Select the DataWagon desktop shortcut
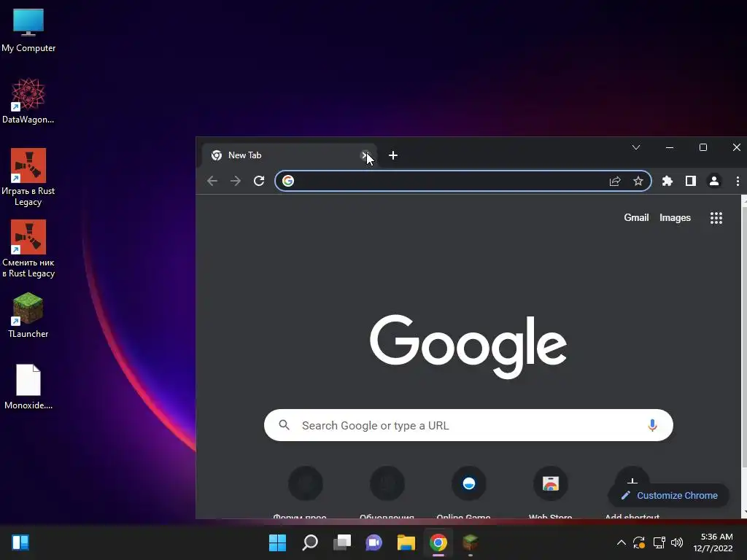Viewport: 747px width, 560px height. tap(28, 101)
